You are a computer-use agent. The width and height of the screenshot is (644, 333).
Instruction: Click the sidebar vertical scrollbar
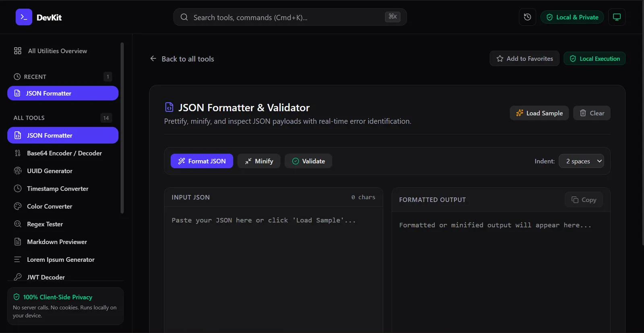point(122,128)
